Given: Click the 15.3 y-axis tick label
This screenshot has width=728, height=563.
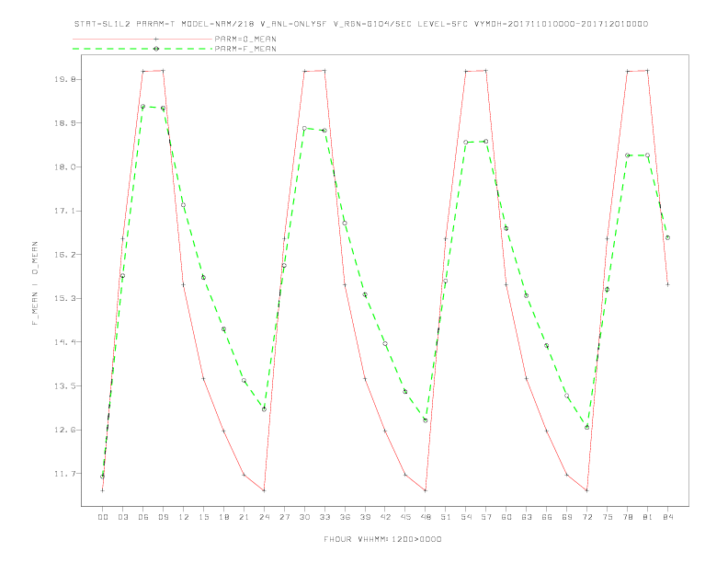Looking at the screenshot, I should click(65, 298).
